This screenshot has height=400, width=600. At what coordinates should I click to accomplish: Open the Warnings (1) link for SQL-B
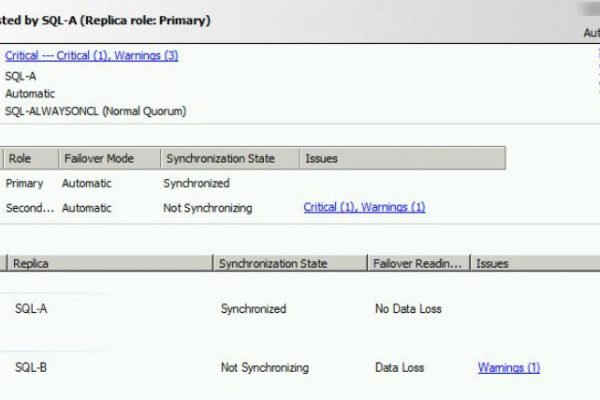coord(508,367)
